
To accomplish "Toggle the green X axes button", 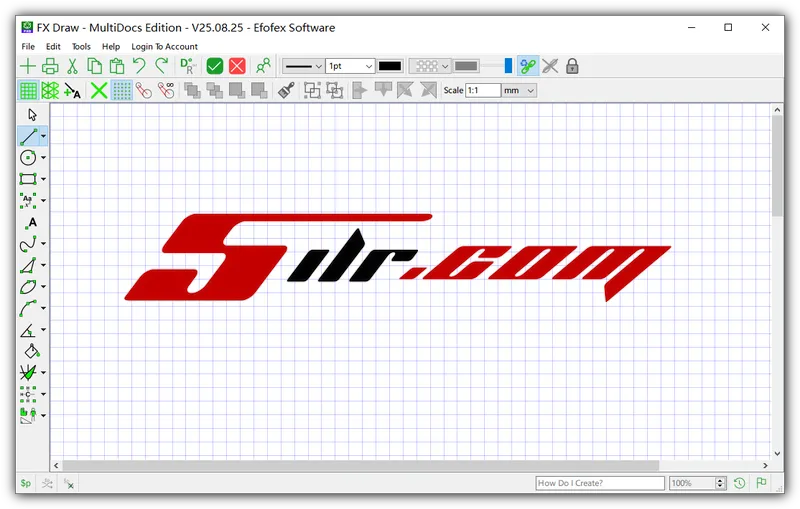I will (x=98, y=90).
